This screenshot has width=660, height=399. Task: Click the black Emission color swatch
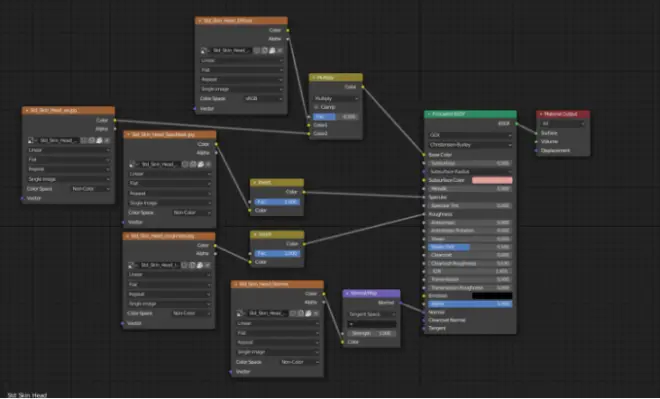tap(492, 296)
